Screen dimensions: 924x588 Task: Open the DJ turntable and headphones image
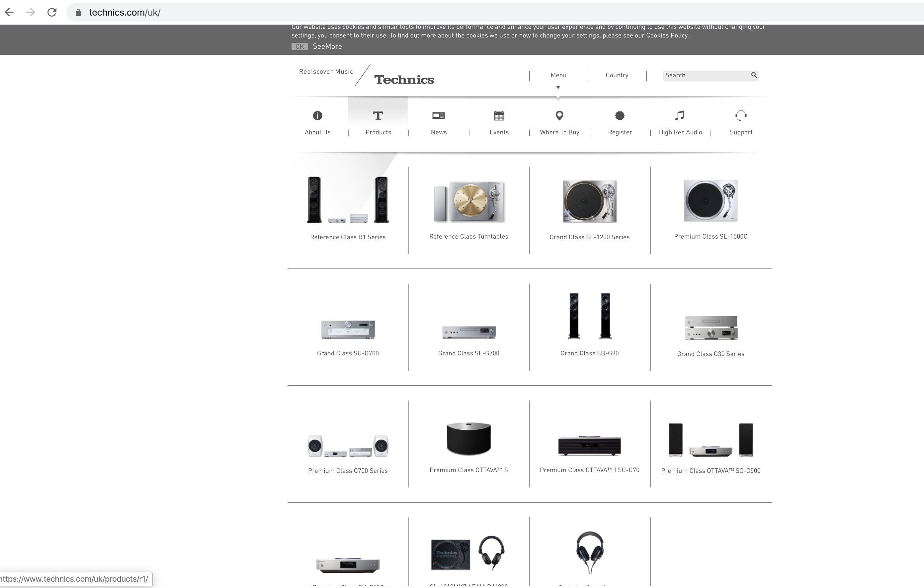(468, 554)
